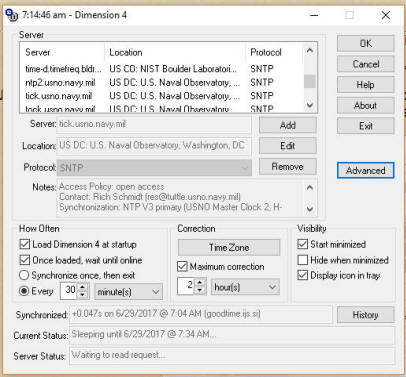Click server list scroll up arrow

(x=310, y=51)
